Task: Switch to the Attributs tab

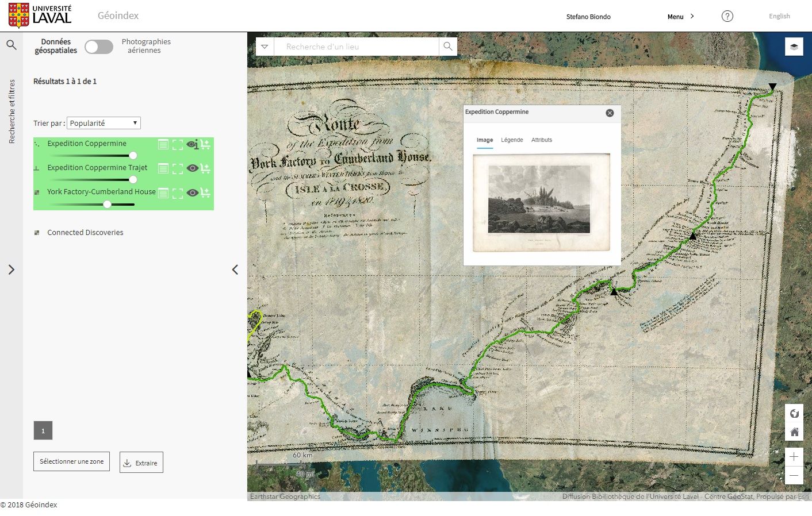Action: click(542, 140)
